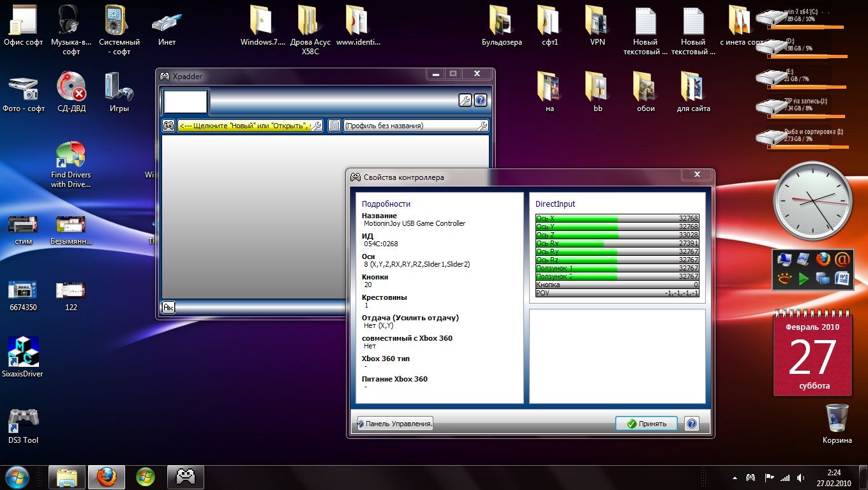The image size is (868, 490).
Task: Show hidden tray icons arrow
Action: coord(735,477)
